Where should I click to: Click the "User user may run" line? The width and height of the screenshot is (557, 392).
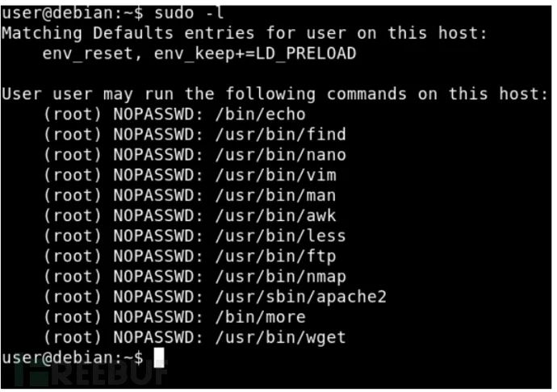(x=274, y=94)
